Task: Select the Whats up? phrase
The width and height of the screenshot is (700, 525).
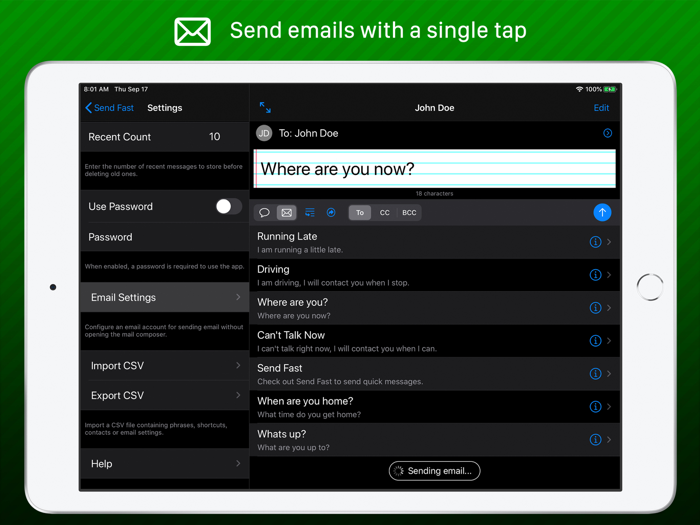Action: pyautogui.click(x=434, y=440)
